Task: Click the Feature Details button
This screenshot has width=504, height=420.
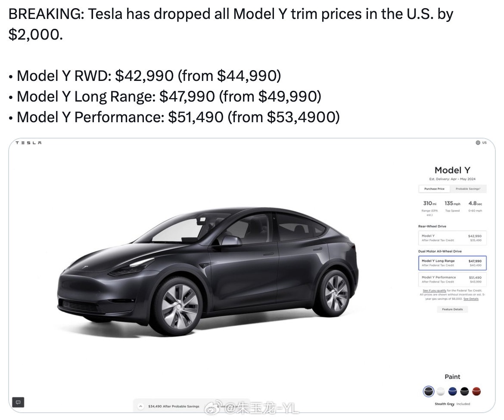Action: coord(452,309)
